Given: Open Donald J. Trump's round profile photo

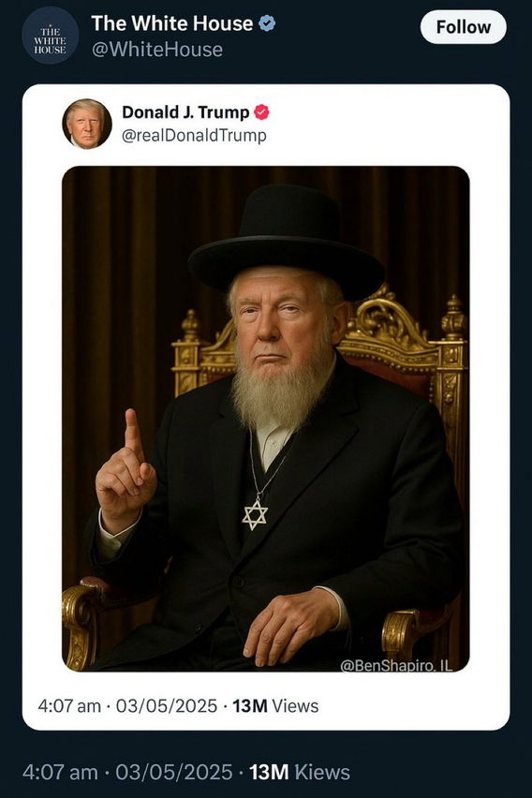Looking at the screenshot, I should click(x=86, y=124).
